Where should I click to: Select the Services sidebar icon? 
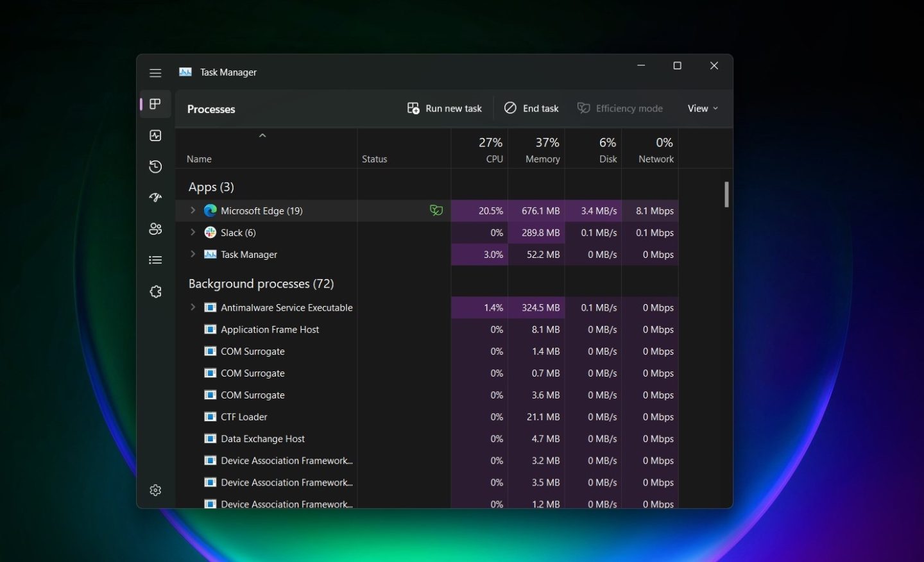(x=155, y=291)
